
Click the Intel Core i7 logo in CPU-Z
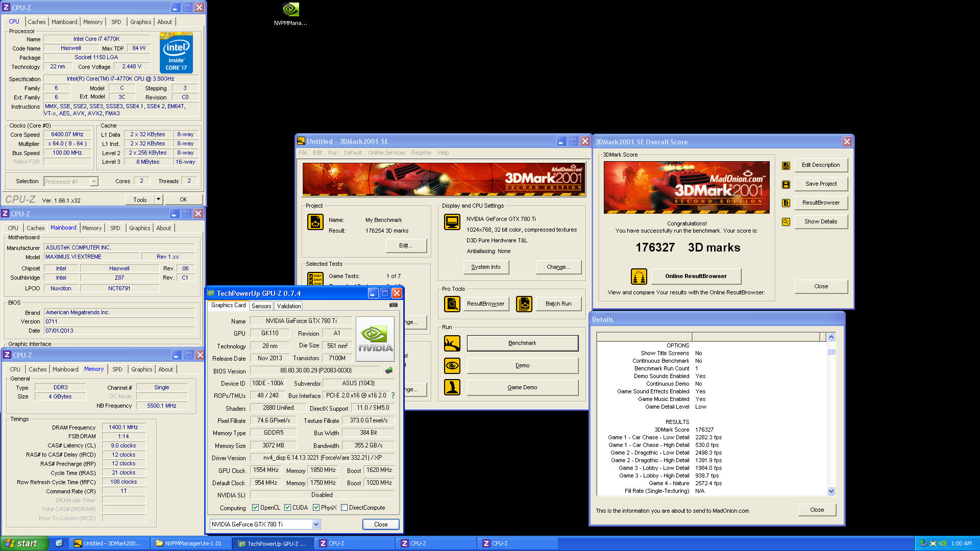176,53
